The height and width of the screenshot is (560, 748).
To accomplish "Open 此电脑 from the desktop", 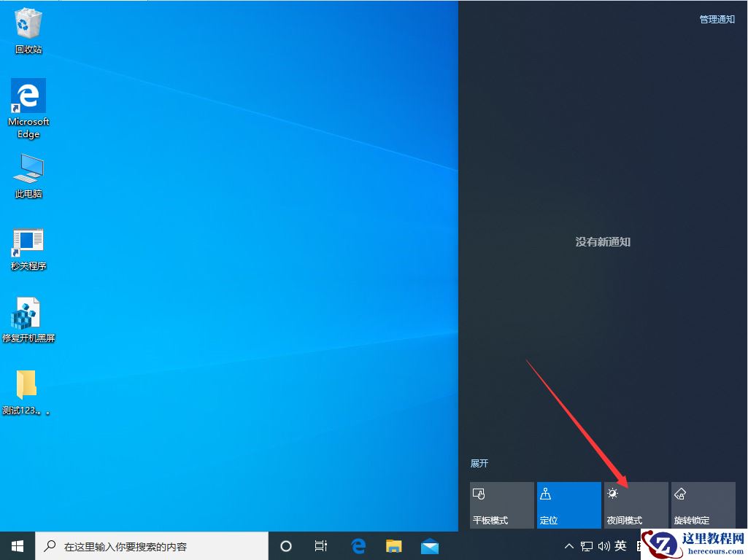I will [x=28, y=171].
